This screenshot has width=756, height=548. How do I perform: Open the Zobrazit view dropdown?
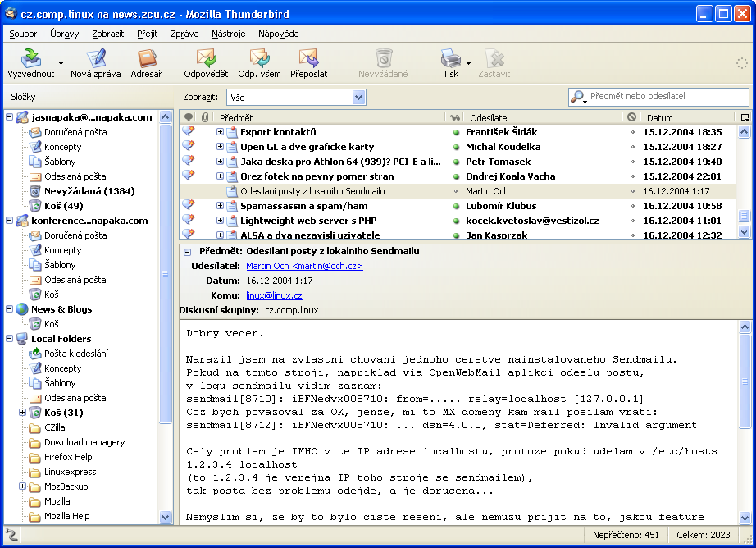click(x=358, y=97)
